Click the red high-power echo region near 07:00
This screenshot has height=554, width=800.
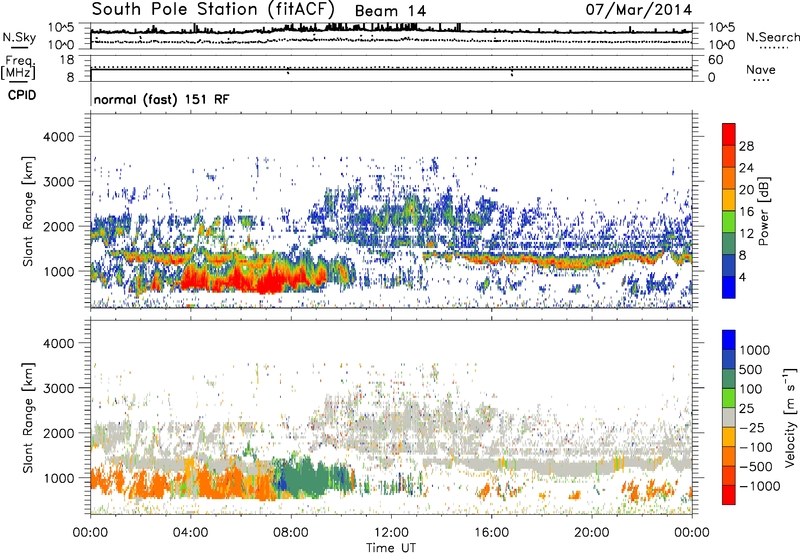point(269,282)
